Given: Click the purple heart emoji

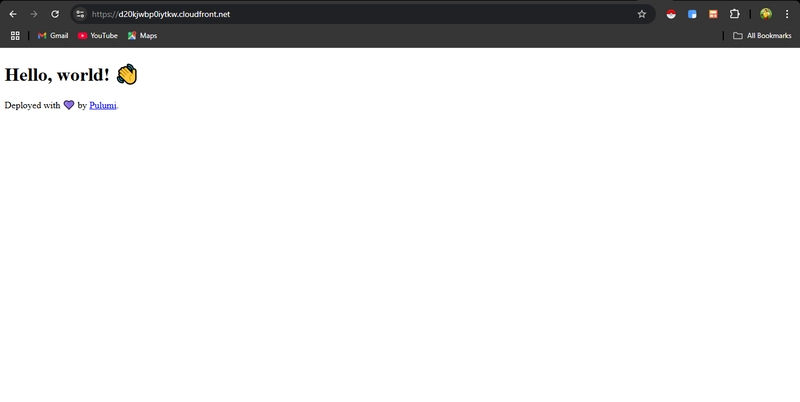Looking at the screenshot, I should click(x=69, y=105).
